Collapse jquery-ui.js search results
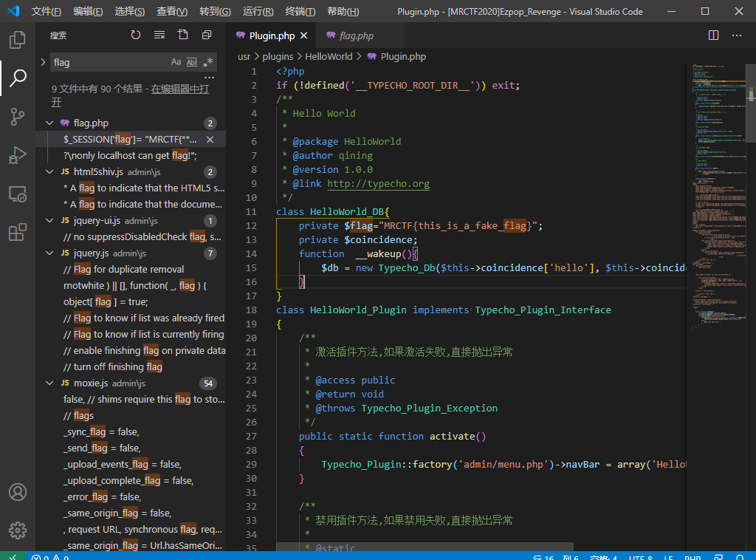The height and width of the screenshot is (560, 756). pos(49,220)
